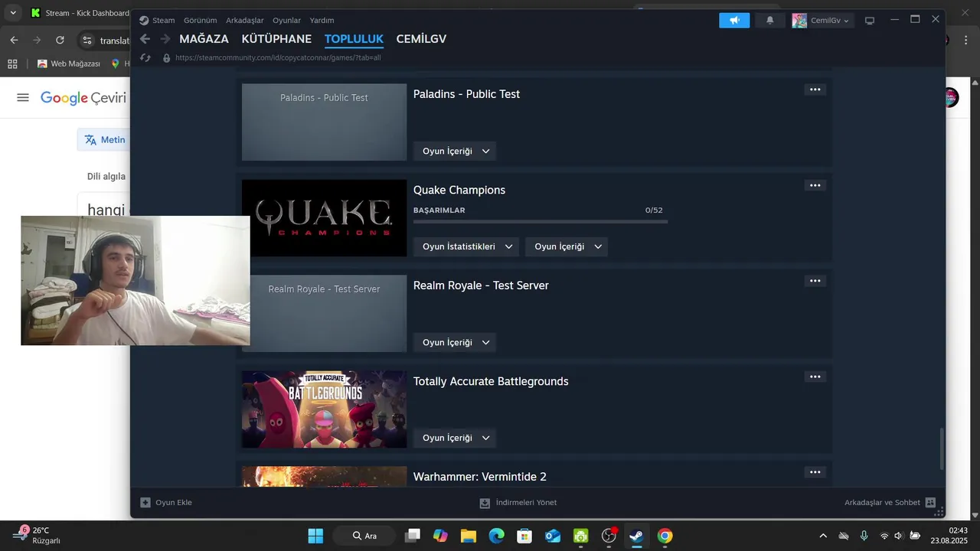Viewport: 980px width, 551px height.
Task: Click the İndirmeleri Yönet download icon
Action: point(485,503)
